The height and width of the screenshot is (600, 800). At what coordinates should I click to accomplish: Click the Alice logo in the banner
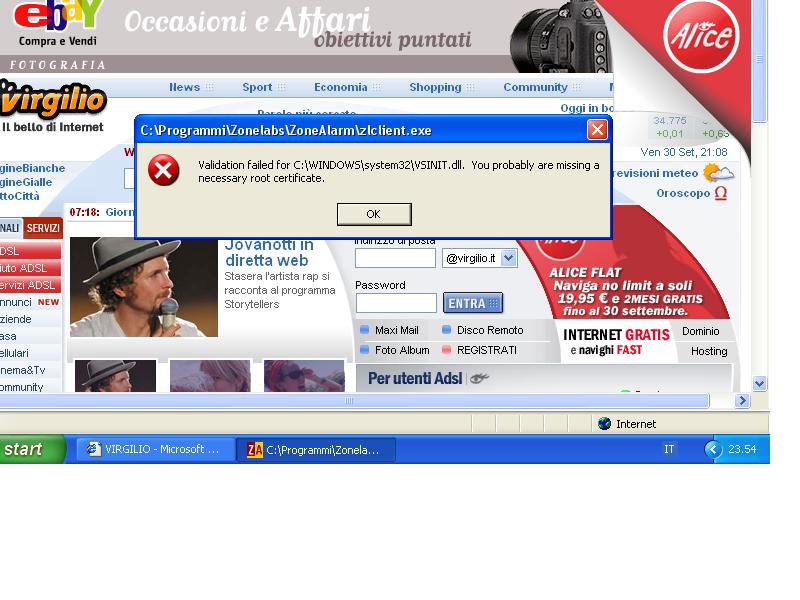[701, 35]
